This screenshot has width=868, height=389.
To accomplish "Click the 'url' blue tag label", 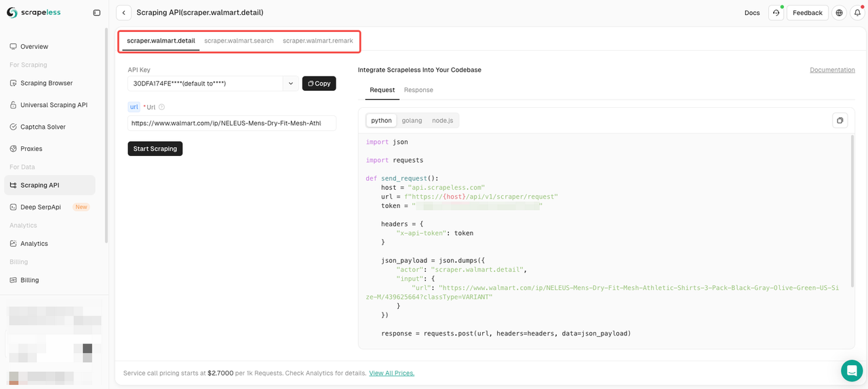I will tap(134, 107).
